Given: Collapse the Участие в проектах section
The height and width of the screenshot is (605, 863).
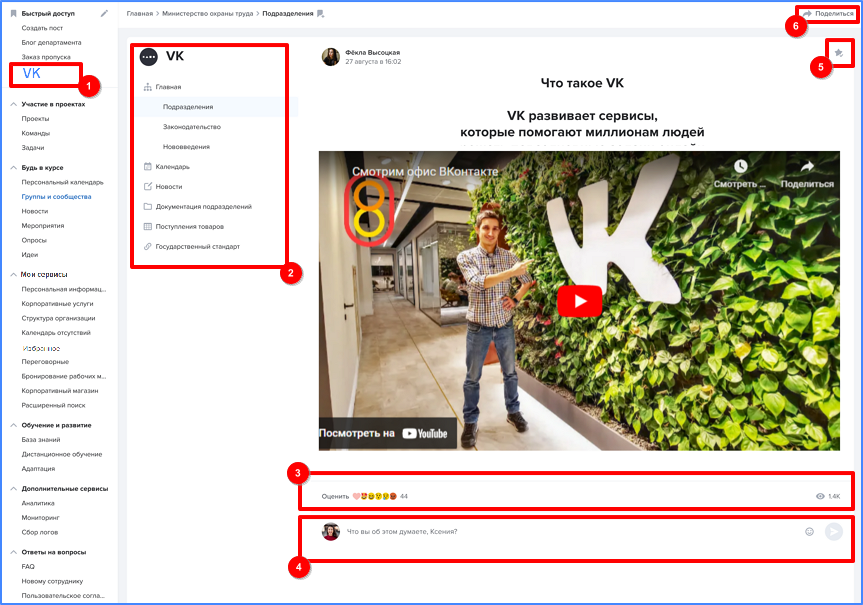Looking at the screenshot, I should [x=14, y=104].
